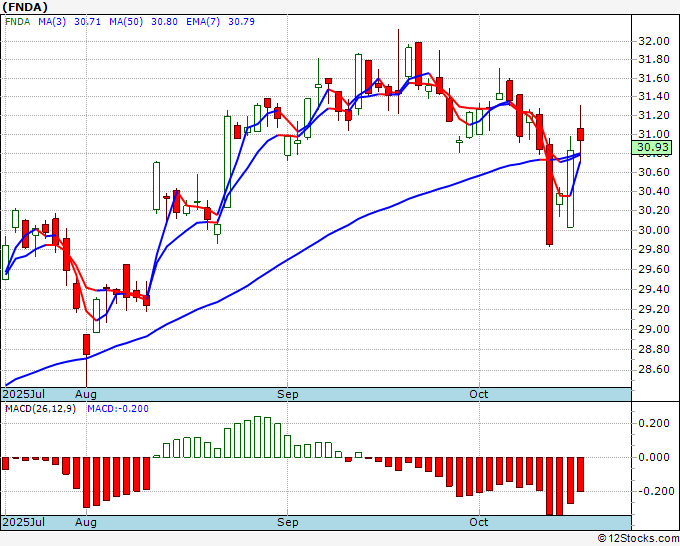Screen dimensions: 680x546
Task: Select the green FNDA legend label
Action: tap(17, 22)
